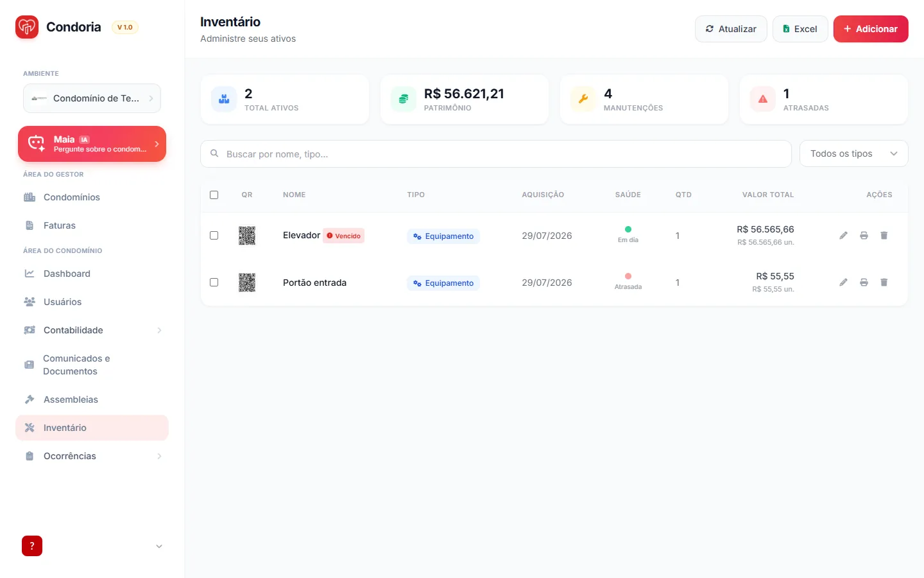Click the red help question mark icon
Image resolution: width=924 pixels, height=578 pixels.
(32, 546)
